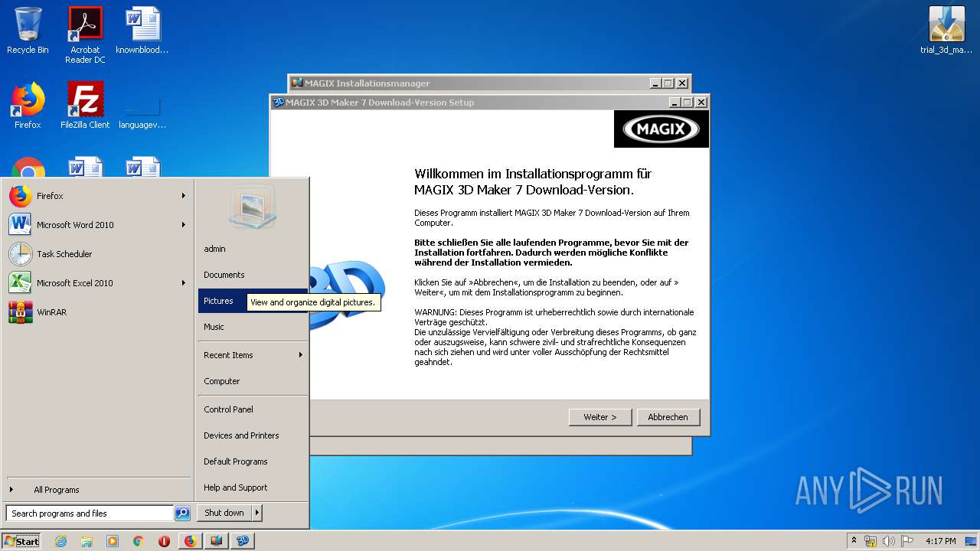This screenshot has width=980, height=551.
Task: Open Music library from Start menu
Action: click(253, 327)
